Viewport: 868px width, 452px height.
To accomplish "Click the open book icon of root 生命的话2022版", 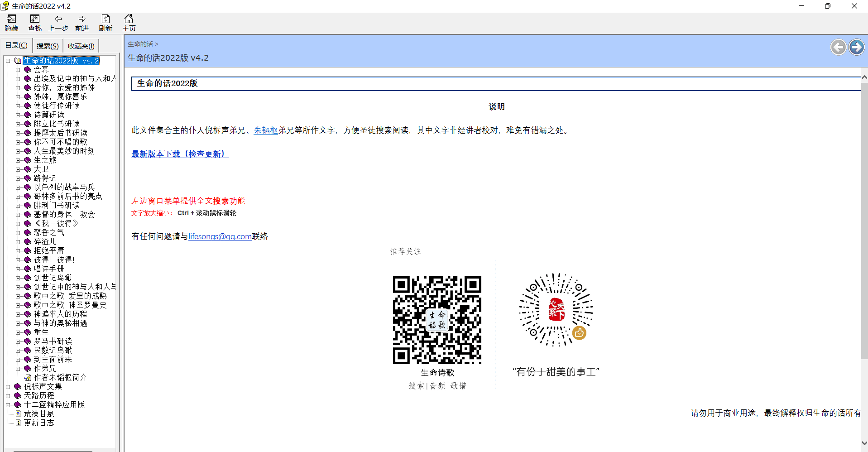I will [x=18, y=60].
